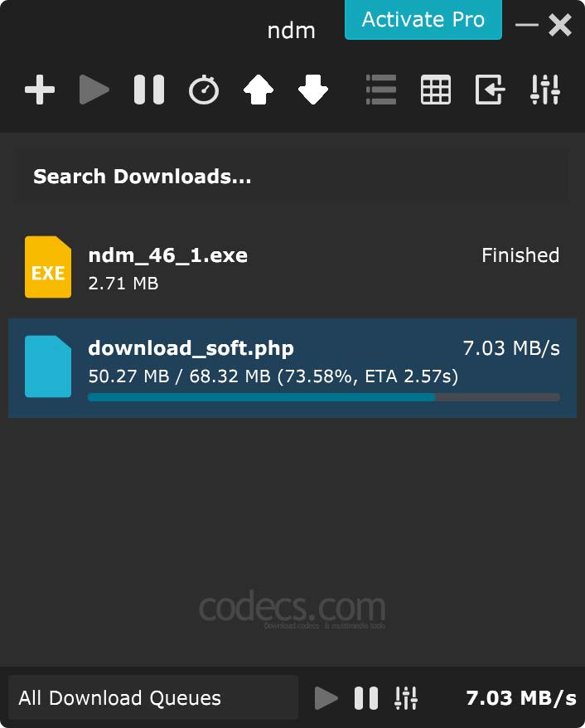Select the ndm_46_1.exe download entry

[292, 268]
